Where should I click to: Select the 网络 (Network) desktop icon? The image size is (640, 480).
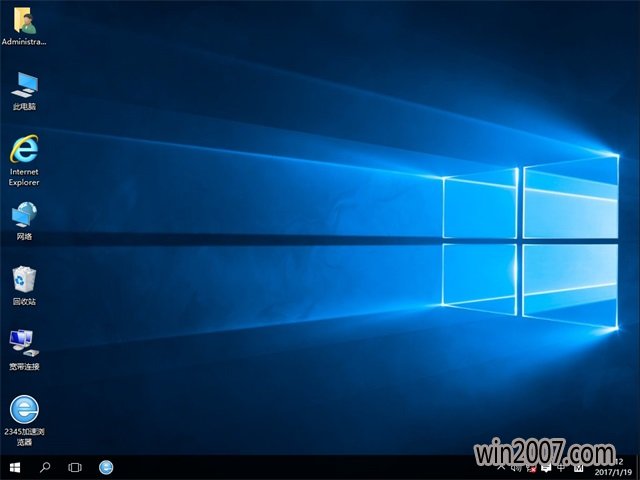24,220
